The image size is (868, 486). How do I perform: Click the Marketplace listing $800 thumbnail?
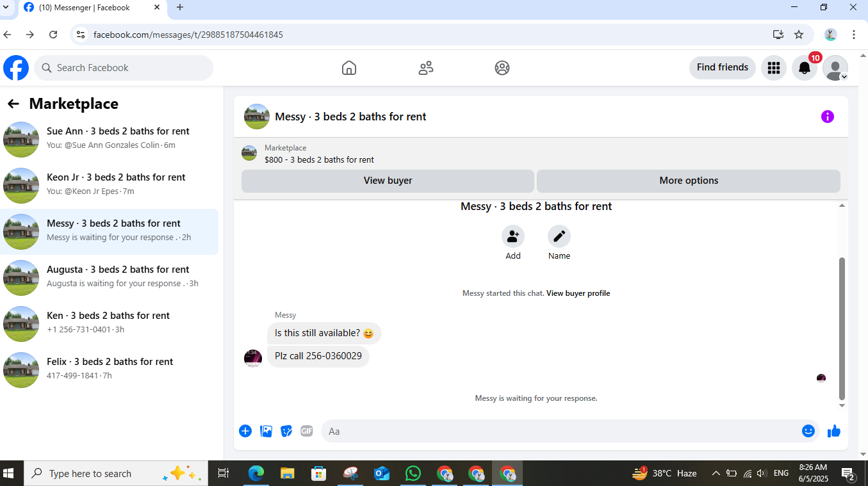pos(249,153)
